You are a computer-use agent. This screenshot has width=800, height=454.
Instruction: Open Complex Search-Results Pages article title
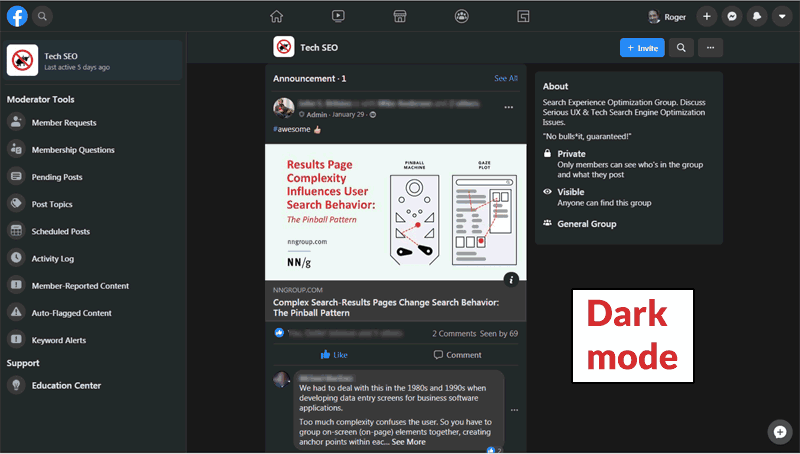(x=386, y=308)
